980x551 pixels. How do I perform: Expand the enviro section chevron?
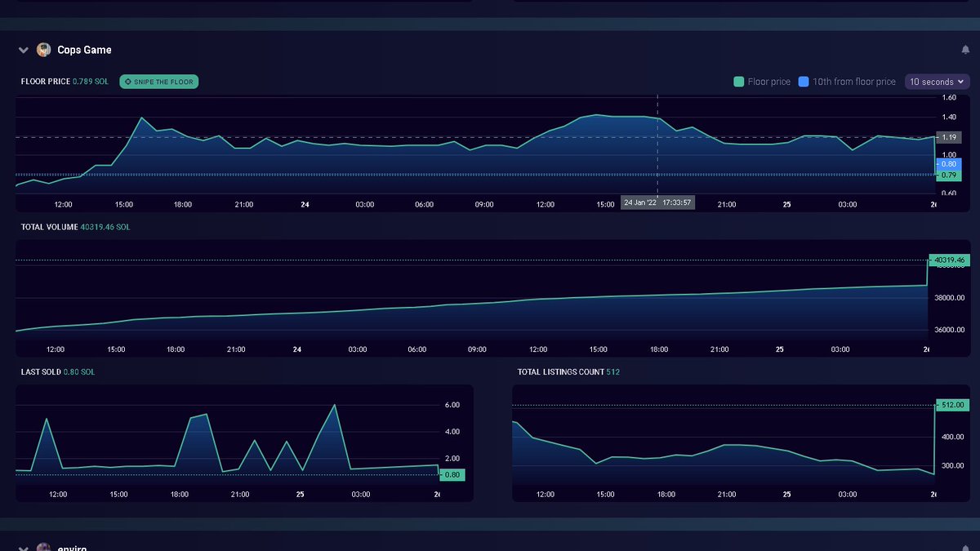[23, 548]
